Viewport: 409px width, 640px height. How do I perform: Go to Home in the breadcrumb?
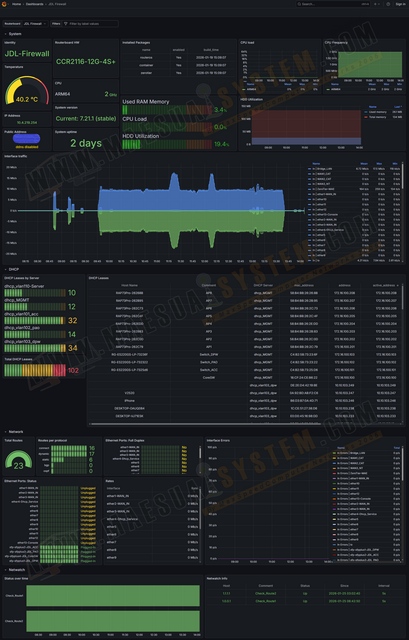click(x=16, y=4)
